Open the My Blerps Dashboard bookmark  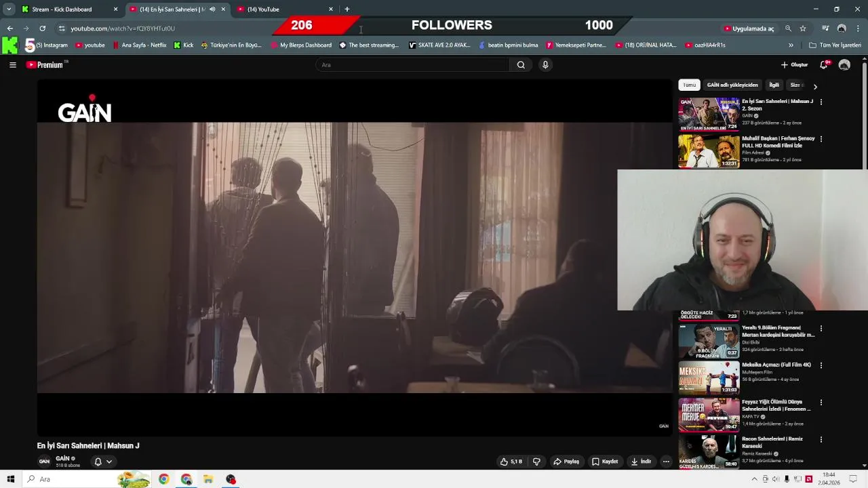301,45
